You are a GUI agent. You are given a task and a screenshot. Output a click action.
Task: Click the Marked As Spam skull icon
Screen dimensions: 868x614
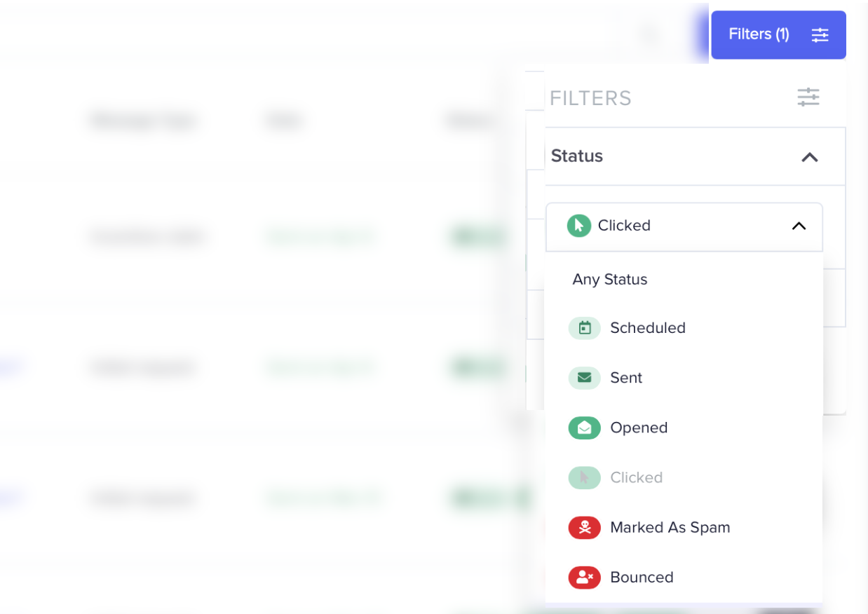(x=584, y=528)
